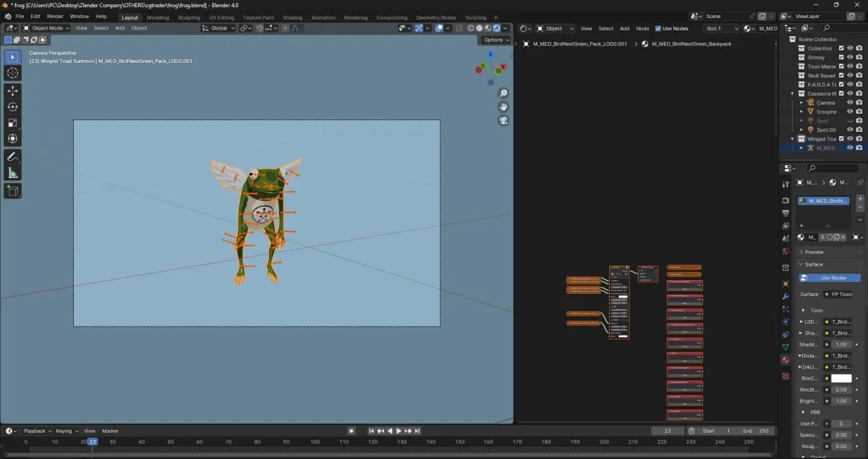Viewport: 868px width, 459px height.
Task: Click Use Nodes button in properties
Action: (x=830, y=278)
